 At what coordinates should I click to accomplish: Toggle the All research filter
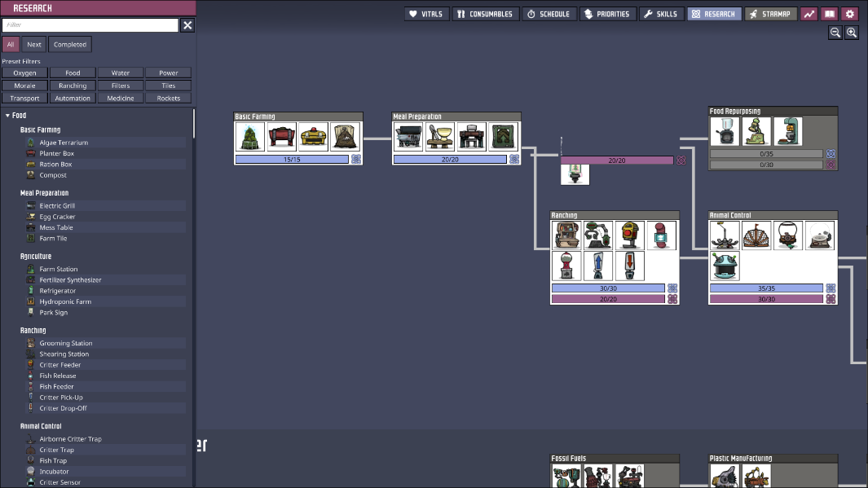point(11,45)
